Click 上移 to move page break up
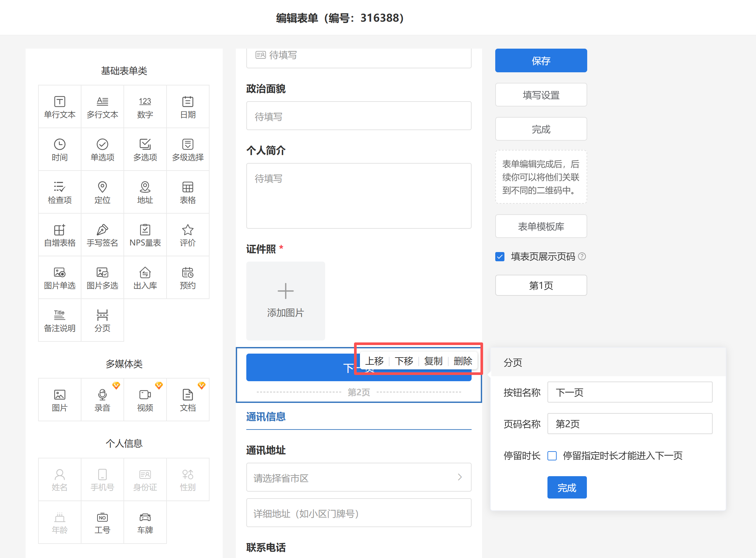The image size is (756, 558). pyautogui.click(x=374, y=361)
